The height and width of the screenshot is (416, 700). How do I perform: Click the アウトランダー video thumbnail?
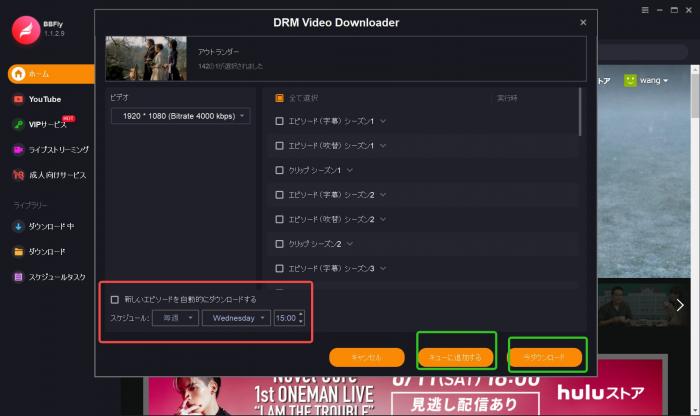(x=146, y=58)
